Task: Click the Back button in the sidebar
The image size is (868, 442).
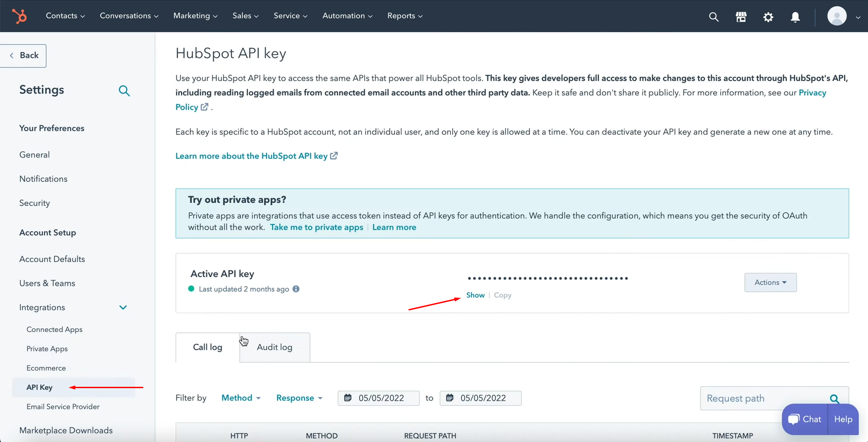Action: [x=23, y=55]
